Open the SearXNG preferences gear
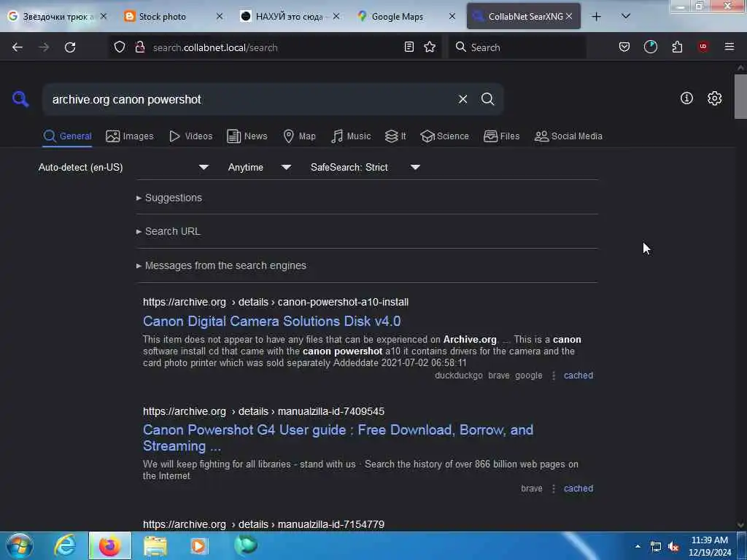 (714, 98)
